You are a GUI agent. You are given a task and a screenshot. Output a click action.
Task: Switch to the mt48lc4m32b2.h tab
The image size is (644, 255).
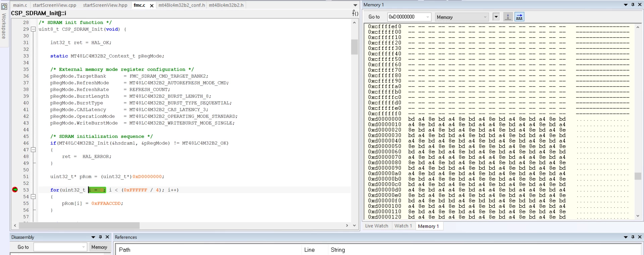(226, 5)
